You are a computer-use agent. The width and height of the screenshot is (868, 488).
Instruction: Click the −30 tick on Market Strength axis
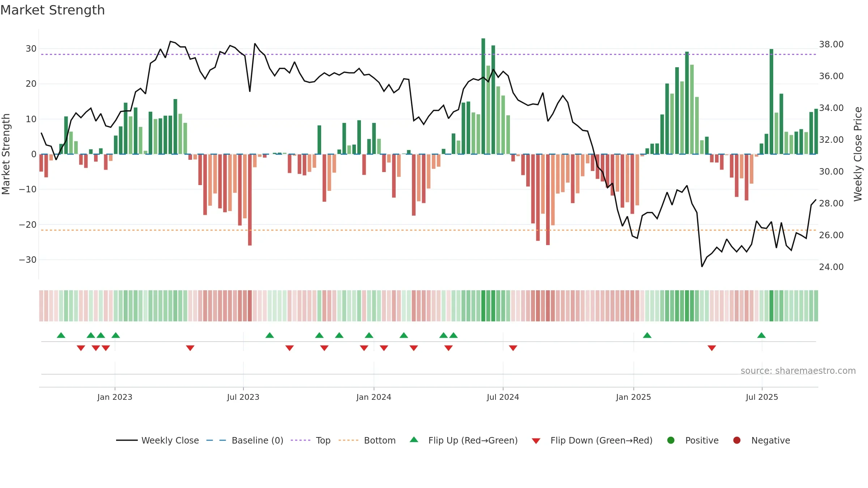[28, 260]
